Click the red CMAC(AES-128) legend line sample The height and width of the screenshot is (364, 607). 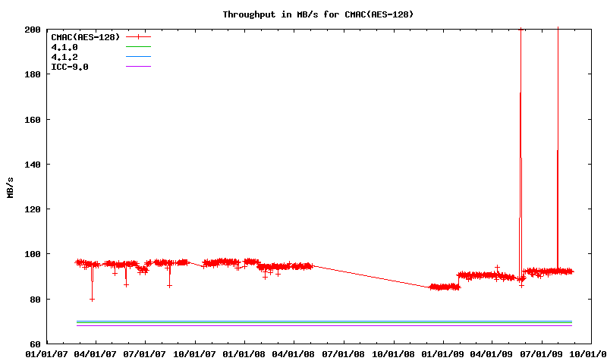[139, 36]
